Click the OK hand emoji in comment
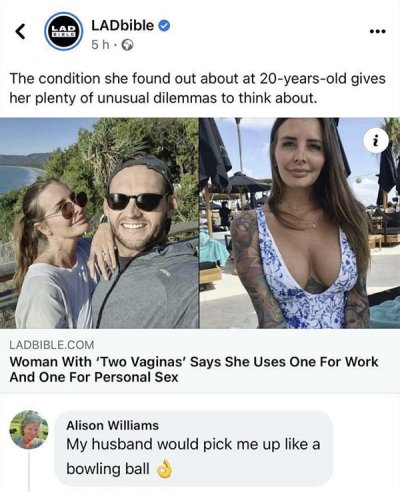This screenshot has height=492, width=400. 165,469
